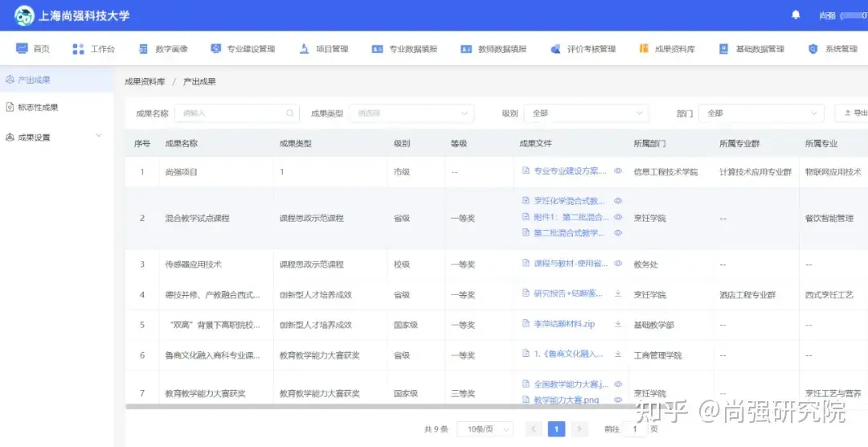Click the 专业建设管理 nav icon
The height and width of the screenshot is (447, 868).
click(216, 49)
